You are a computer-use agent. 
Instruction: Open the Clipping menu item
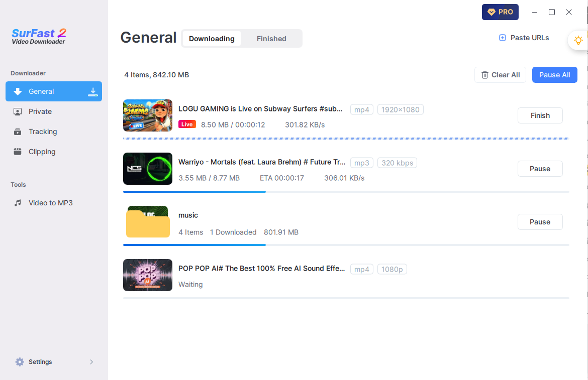click(54, 152)
